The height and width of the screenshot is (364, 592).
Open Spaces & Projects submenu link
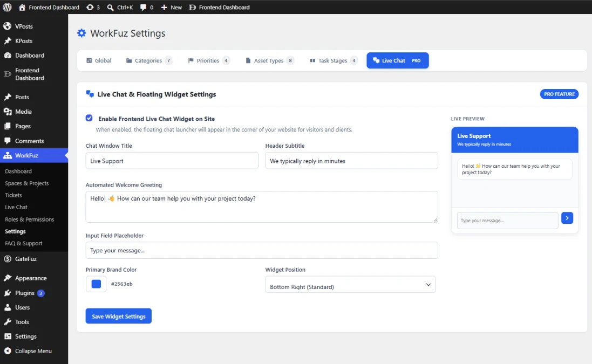pos(27,183)
